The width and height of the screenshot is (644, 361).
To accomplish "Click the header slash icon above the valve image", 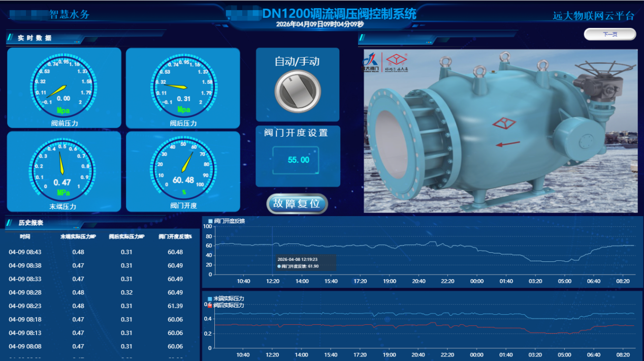I will coord(362,38).
